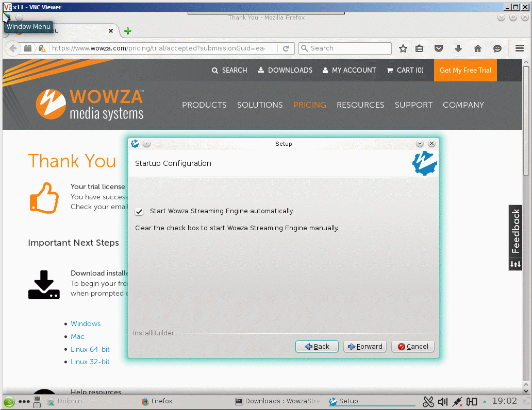Click the chat smiley toolbar icon
The width and height of the screenshot is (532, 410).
[x=497, y=48]
